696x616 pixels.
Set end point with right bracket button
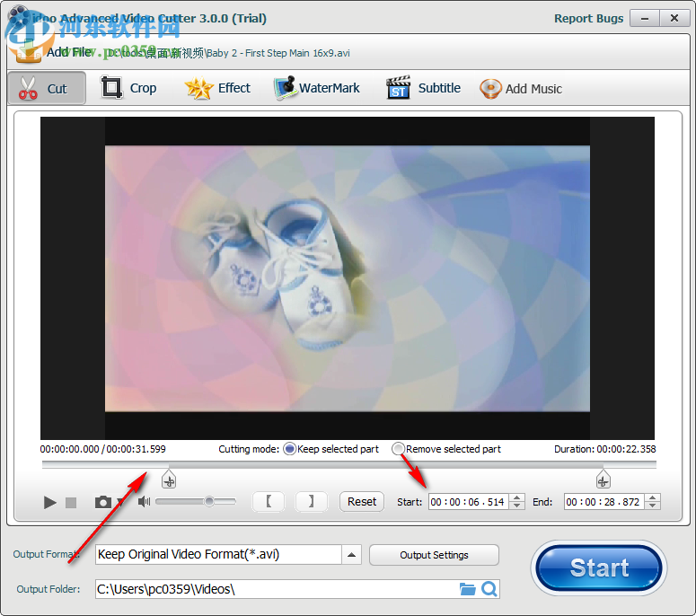(311, 501)
